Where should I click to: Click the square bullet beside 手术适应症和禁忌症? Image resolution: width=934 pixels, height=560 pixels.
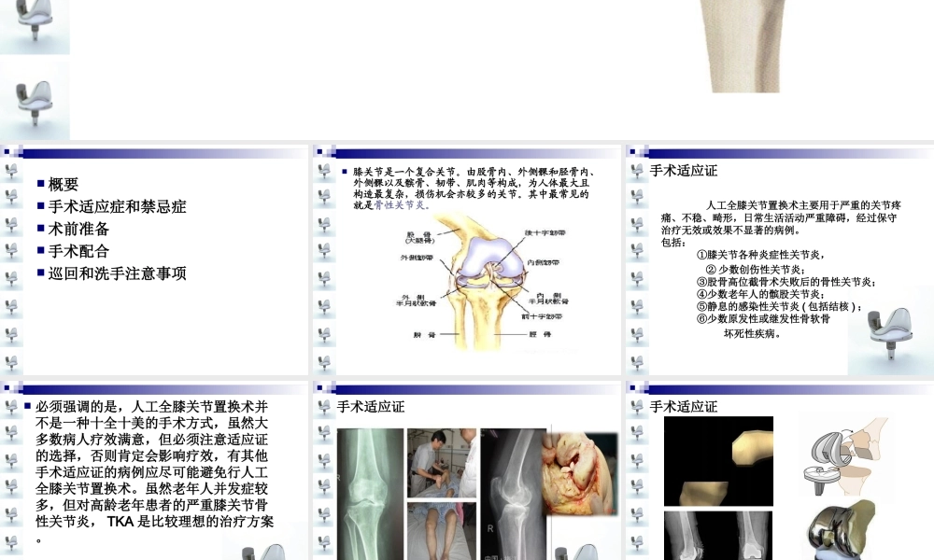(41, 206)
